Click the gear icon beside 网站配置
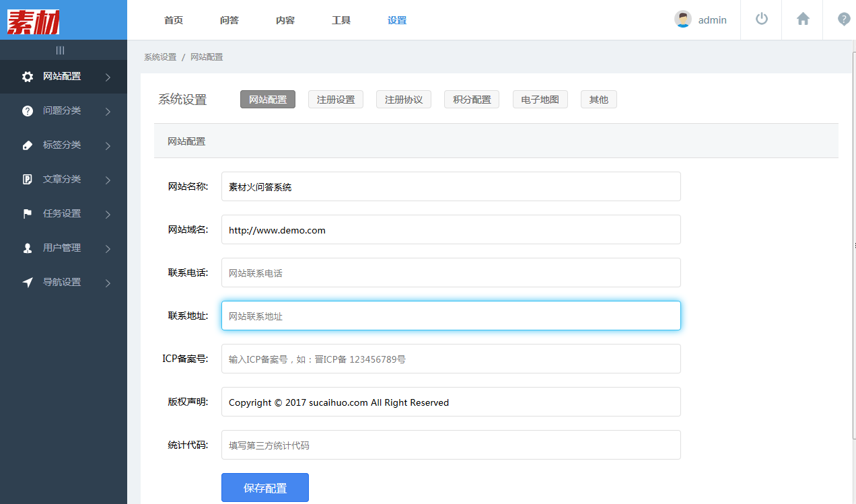856x504 pixels. click(x=28, y=77)
